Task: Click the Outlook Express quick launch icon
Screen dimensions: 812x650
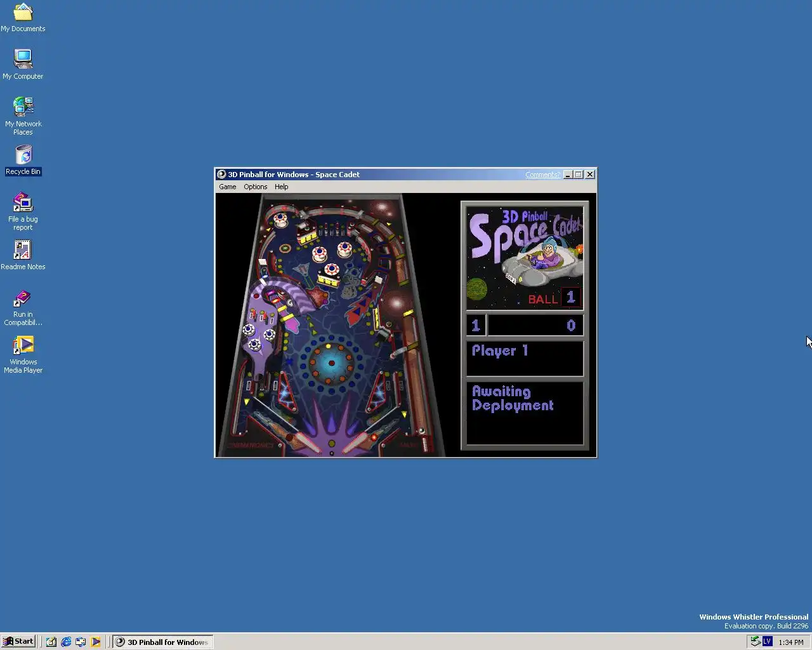Action: [81, 642]
